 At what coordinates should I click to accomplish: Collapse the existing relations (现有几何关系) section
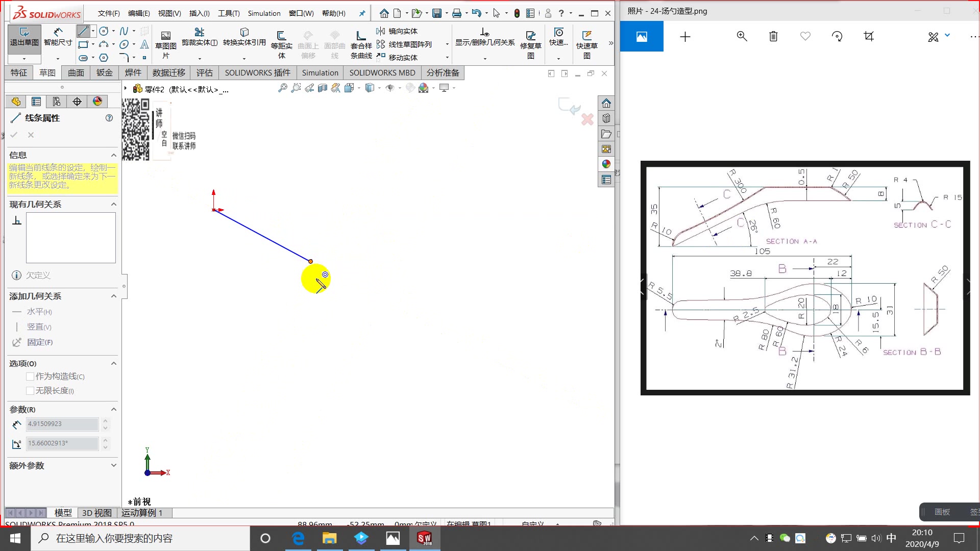click(113, 205)
